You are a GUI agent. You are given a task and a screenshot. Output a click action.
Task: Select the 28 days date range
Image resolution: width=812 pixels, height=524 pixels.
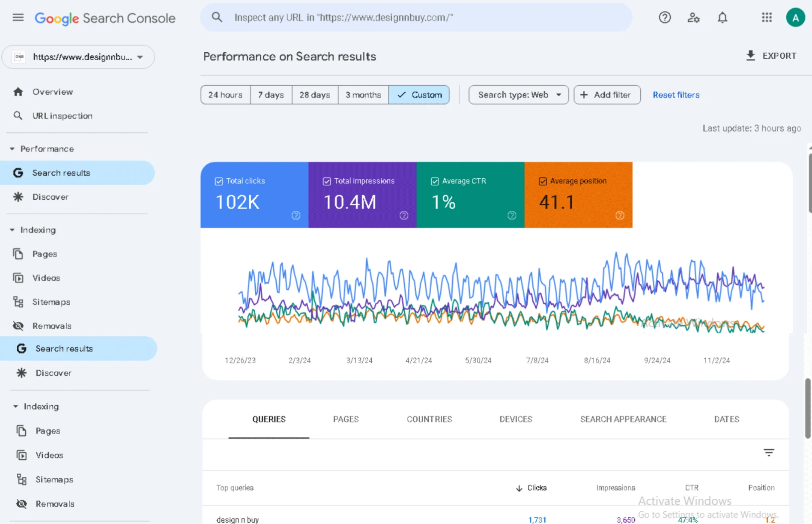coord(315,95)
